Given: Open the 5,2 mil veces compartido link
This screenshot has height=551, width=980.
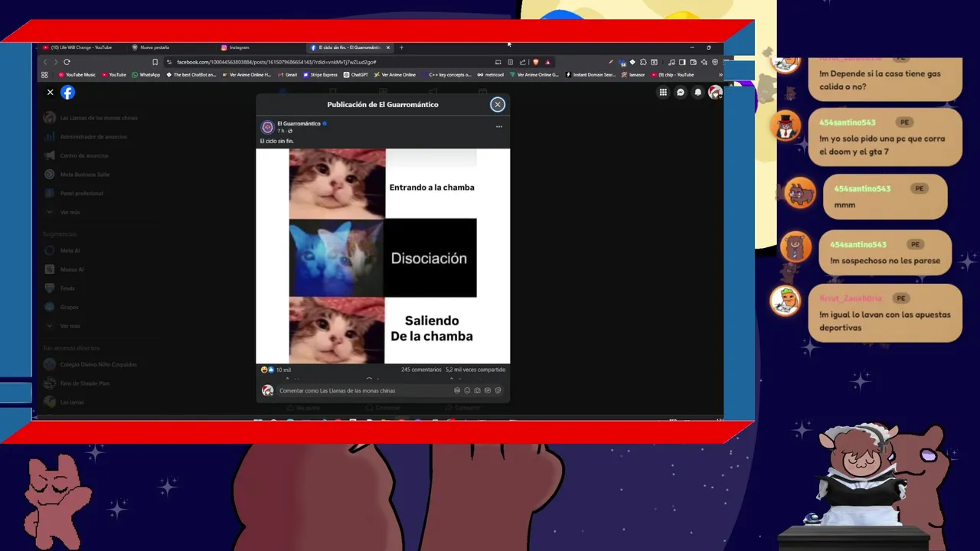Looking at the screenshot, I should (475, 370).
